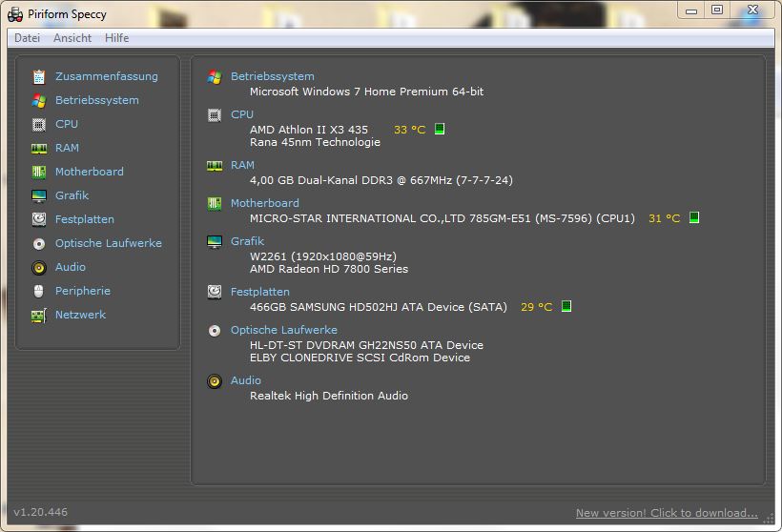
Task: Click the CPU temperature value 33 °C
Action: point(409,130)
